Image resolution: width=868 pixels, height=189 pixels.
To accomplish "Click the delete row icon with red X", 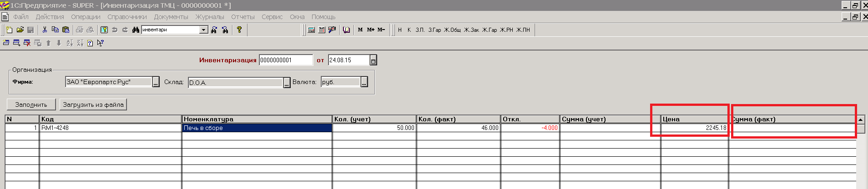I will click(27, 43).
